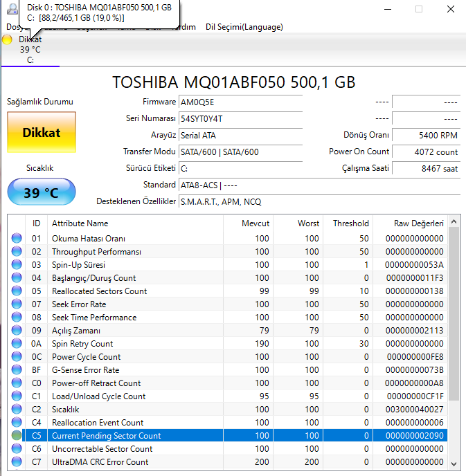Click status orb for BF G-Sense Error Rate

point(17,369)
